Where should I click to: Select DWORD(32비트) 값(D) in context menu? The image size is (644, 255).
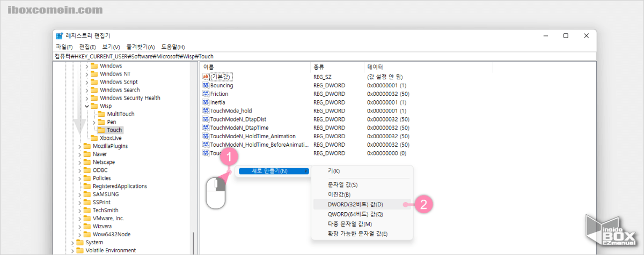click(x=362, y=204)
